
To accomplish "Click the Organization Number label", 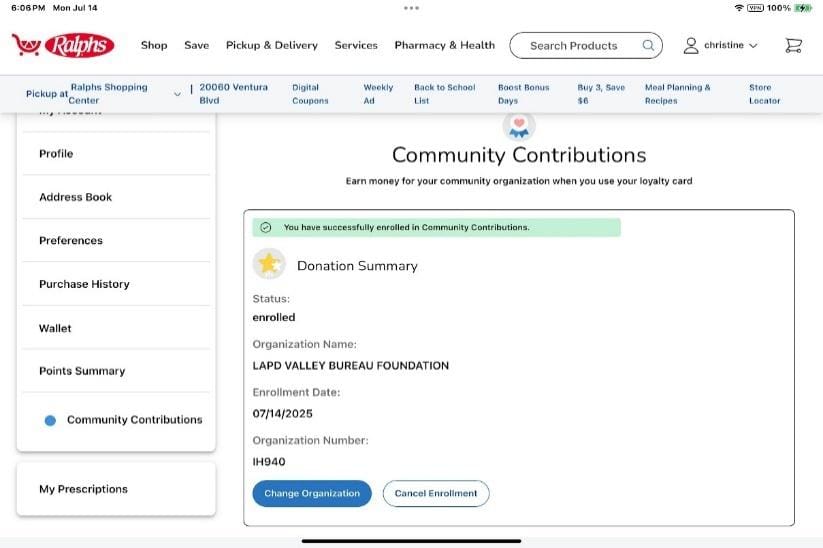I will pos(310,440).
